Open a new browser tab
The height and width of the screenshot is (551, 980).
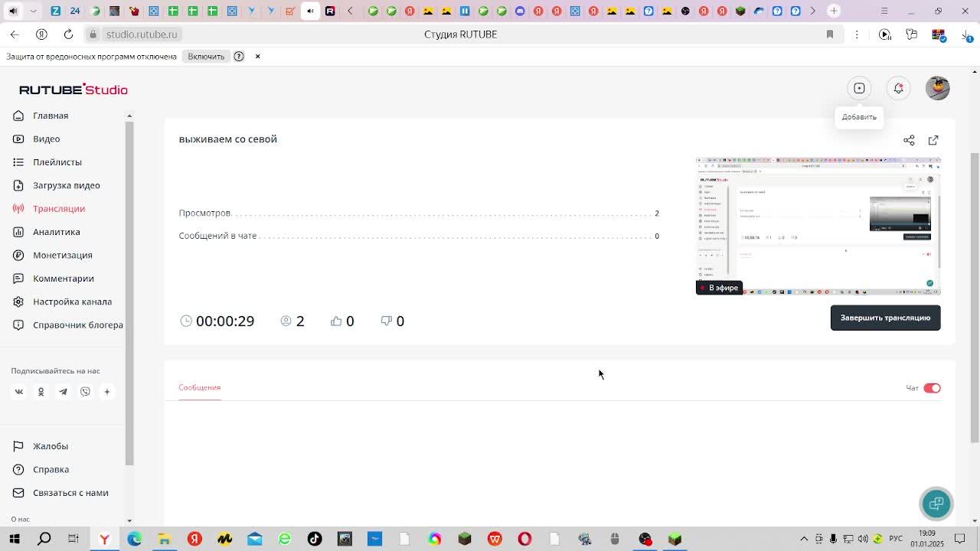834,11
